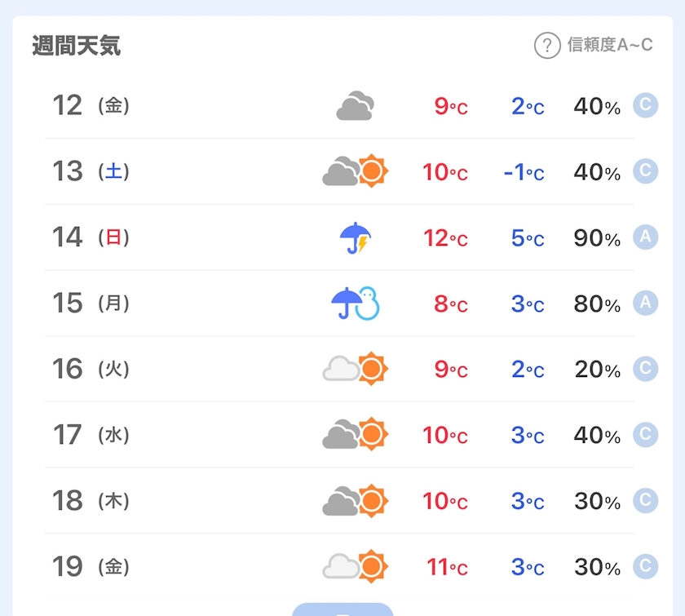
Task: Click the 週間天気 section heading
Action: tap(77, 46)
